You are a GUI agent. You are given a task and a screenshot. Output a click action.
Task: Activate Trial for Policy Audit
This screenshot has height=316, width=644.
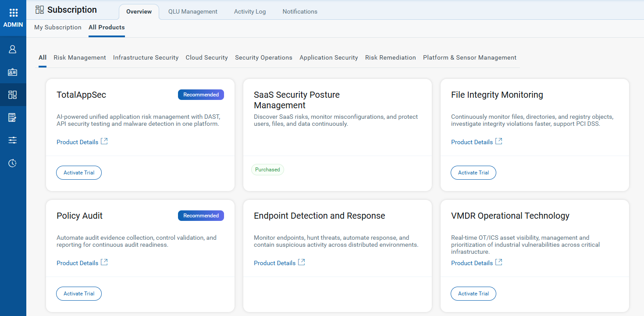point(79,294)
